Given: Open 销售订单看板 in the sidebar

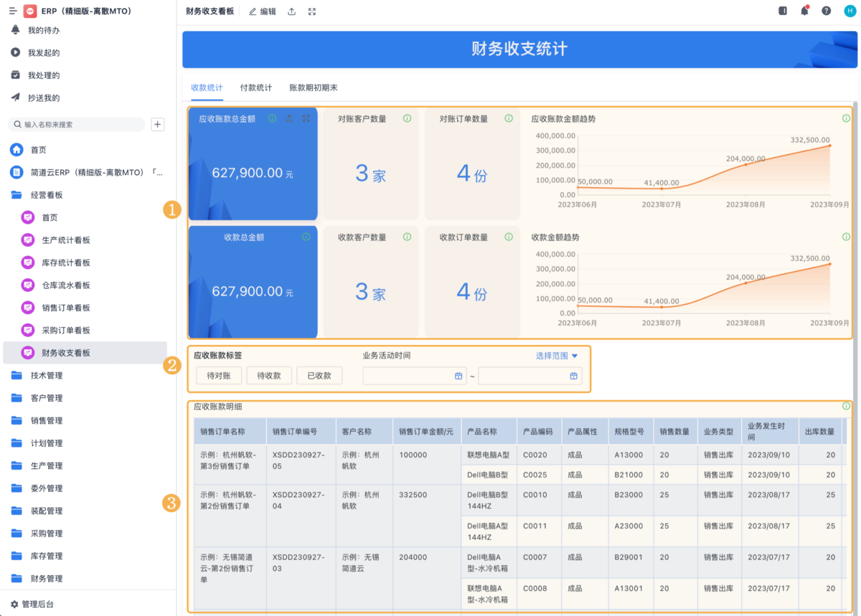Looking at the screenshot, I should click(65, 308).
